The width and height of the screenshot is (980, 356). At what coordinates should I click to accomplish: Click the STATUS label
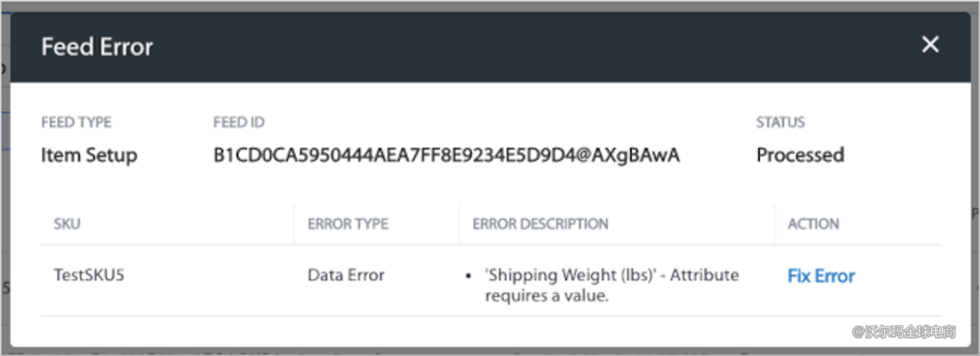tap(780, 122)
